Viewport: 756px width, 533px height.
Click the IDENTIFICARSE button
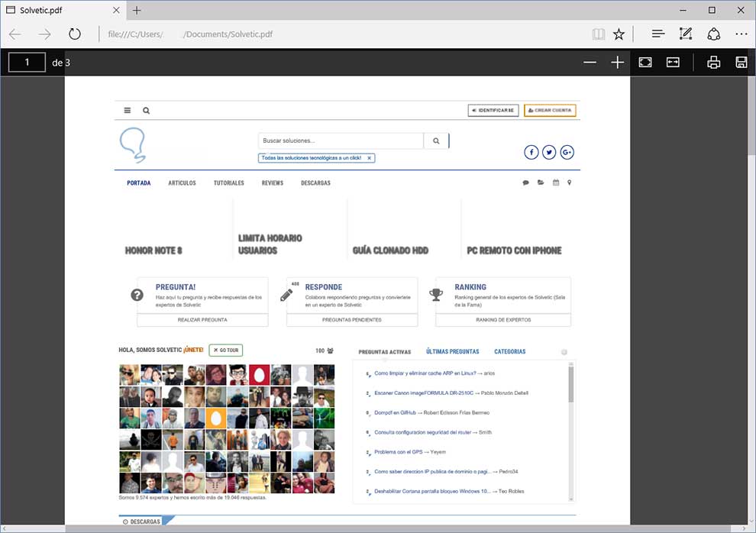click(x=493, y=111)
